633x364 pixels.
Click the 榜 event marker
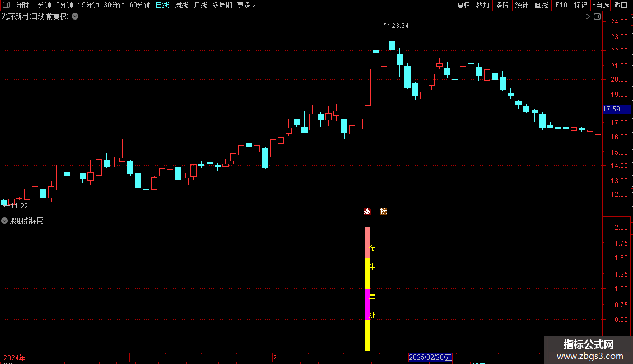(384, 212)
